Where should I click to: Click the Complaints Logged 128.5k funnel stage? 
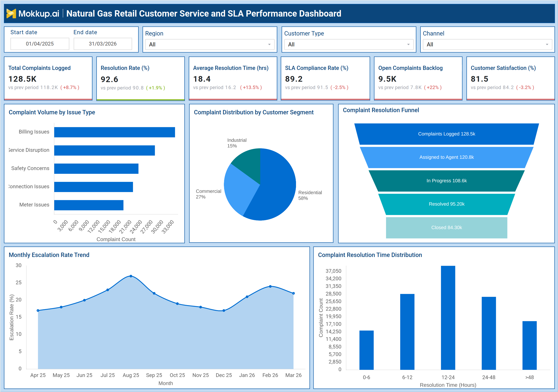(446, 134)
